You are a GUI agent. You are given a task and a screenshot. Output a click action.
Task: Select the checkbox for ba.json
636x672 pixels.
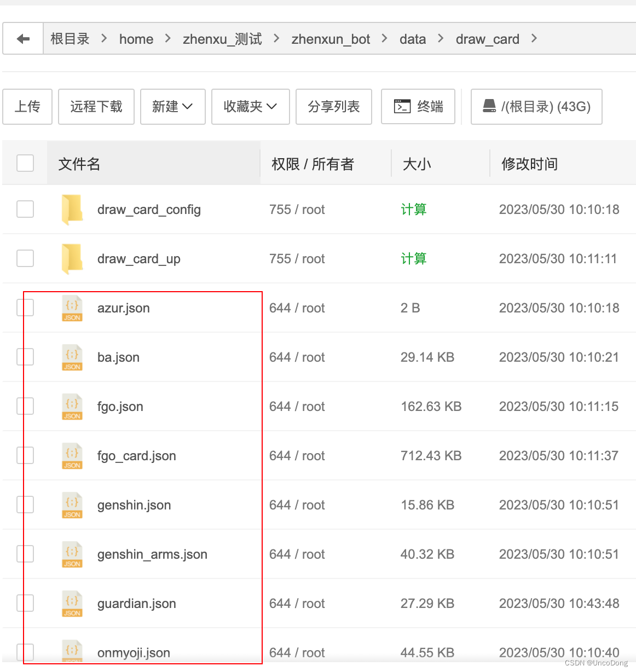click(25, 357)
